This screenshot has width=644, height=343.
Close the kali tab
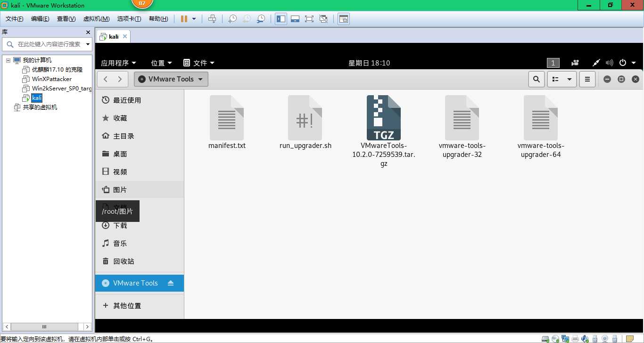click(x=124, y=36)
